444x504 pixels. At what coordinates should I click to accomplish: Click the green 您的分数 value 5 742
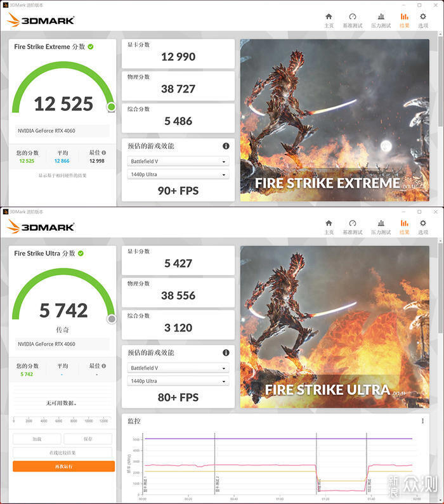pyautogui.click(x=27, y=374)
